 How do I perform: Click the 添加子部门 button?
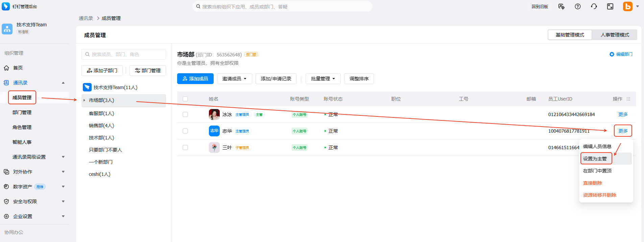tap(102, 71)
